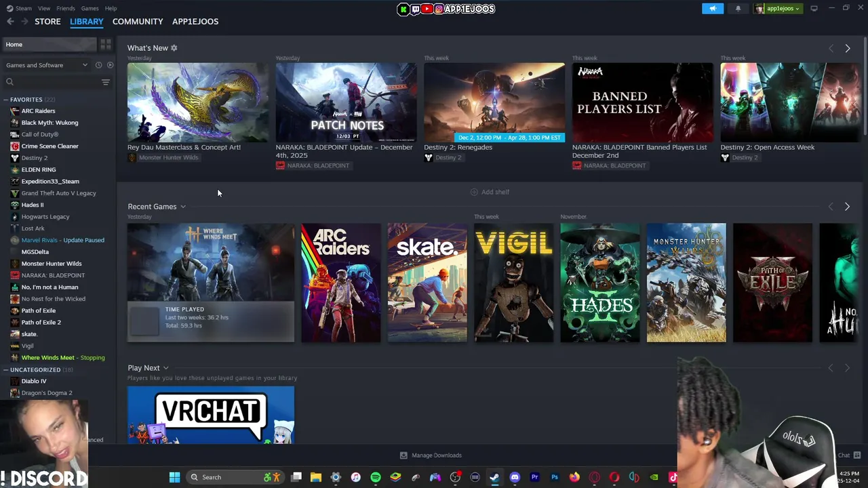Open skate. recent game cover
This screenshot has width=868, height=488.
point(427,283)
